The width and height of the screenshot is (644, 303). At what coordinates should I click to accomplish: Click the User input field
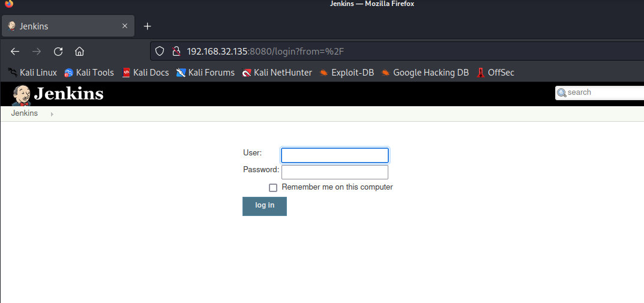pyautogui.click(x=335, y=155)
